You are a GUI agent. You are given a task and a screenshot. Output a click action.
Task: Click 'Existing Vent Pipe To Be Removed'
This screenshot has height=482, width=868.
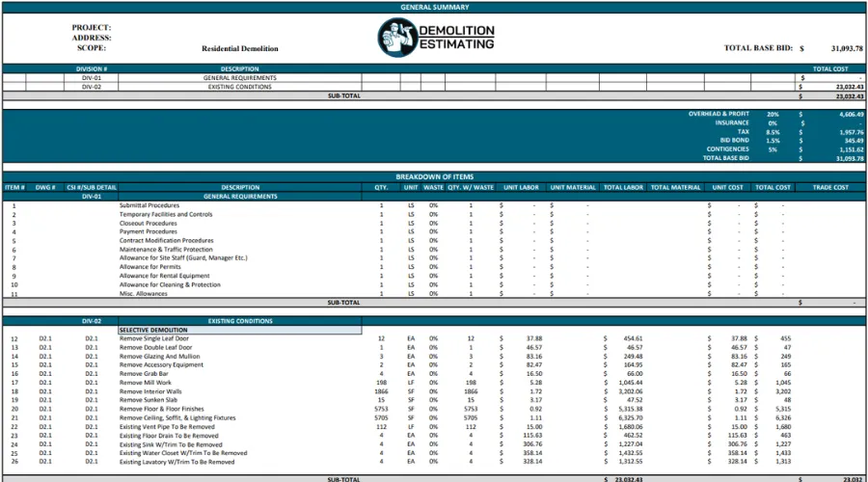[x=167, y=427]
